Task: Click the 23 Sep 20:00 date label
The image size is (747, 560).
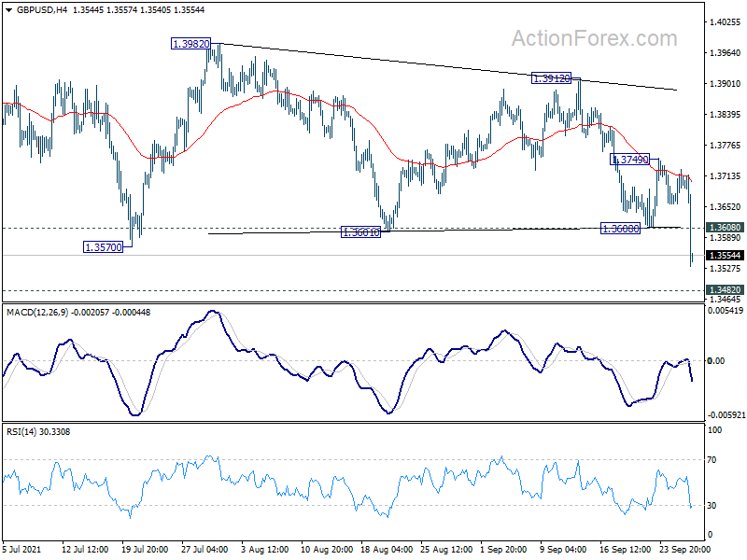Action: (685, 550)
